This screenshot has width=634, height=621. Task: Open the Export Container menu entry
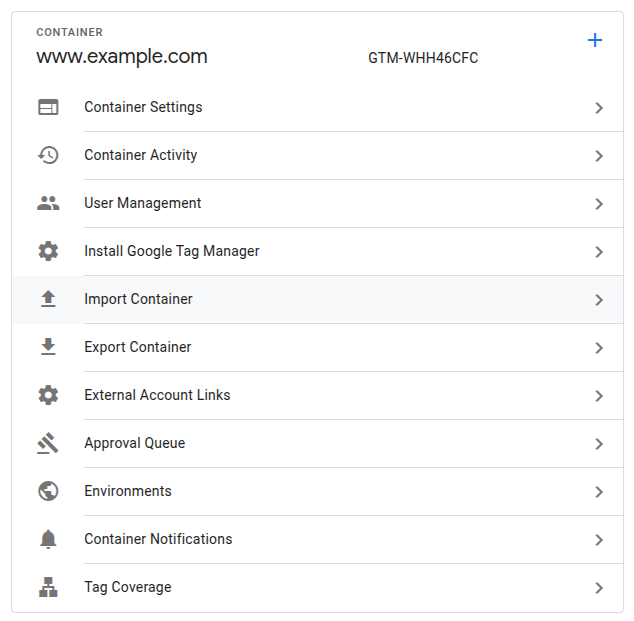coord(138,347)
